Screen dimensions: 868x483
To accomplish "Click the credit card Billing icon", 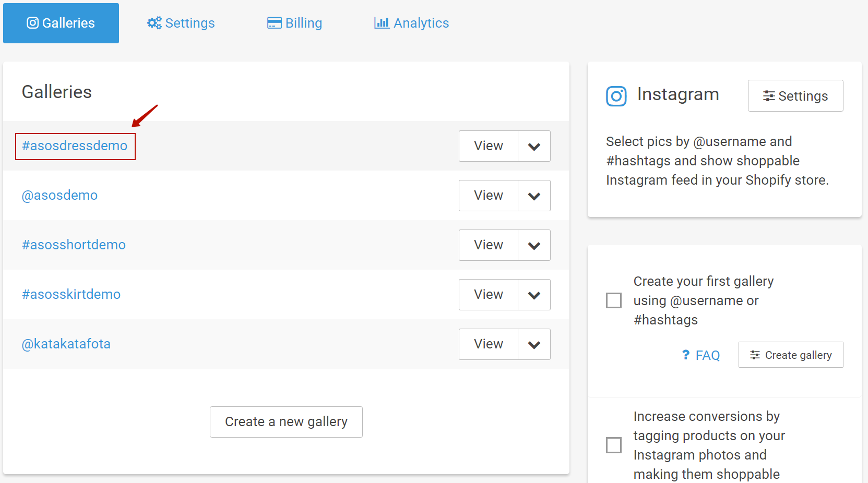I will tap(274, 23).
